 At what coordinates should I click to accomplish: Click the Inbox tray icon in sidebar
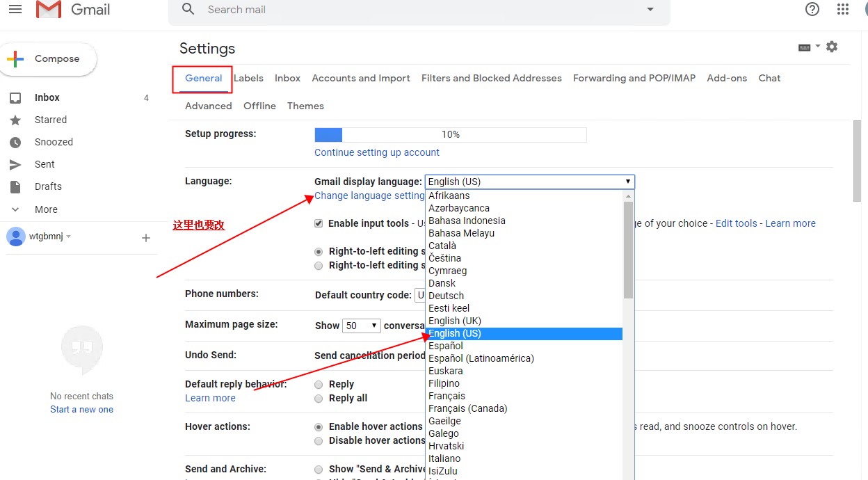(x=15, y=98)
